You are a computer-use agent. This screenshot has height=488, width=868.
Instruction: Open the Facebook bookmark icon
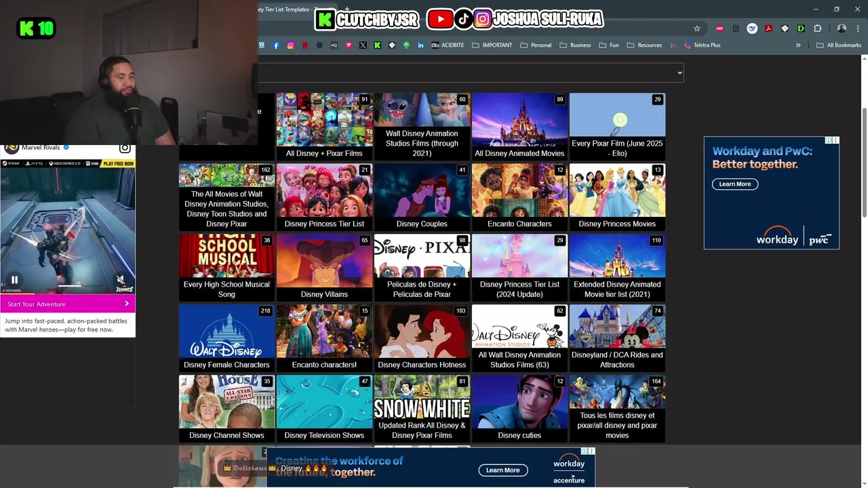click(x=276, y=45)
